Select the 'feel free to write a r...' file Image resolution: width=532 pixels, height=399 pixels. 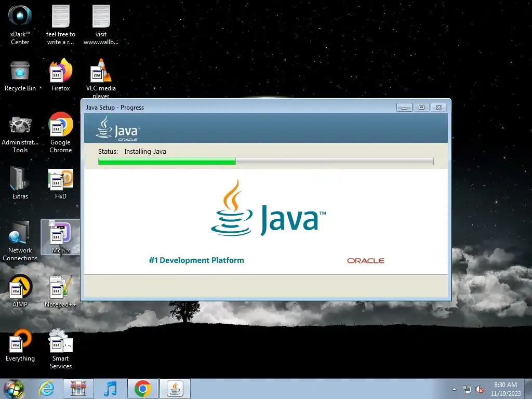tap(60, 24)
